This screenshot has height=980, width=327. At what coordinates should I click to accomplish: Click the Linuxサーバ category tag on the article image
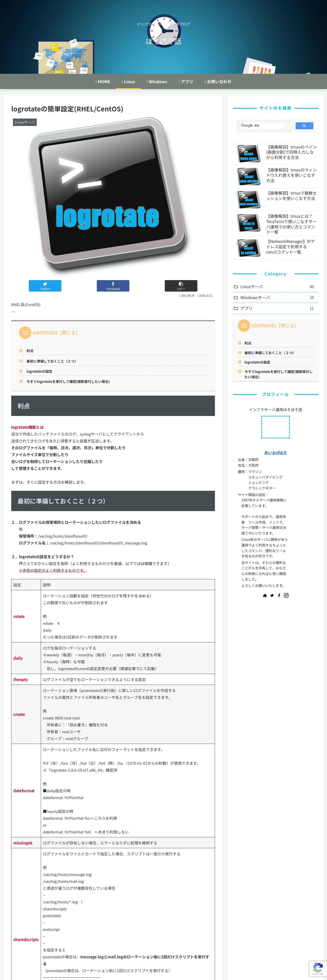point(25,122)
